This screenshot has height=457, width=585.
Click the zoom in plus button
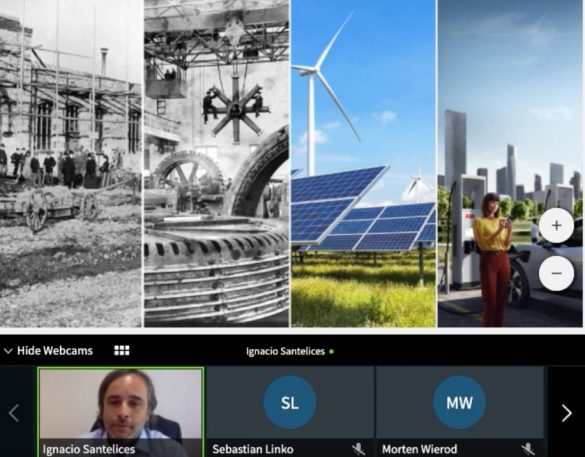[556, 225]
